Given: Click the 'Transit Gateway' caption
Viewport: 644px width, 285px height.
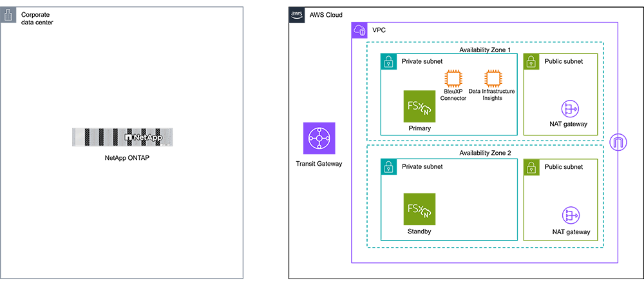Looking at the screenshot, I should coord(319,164).
